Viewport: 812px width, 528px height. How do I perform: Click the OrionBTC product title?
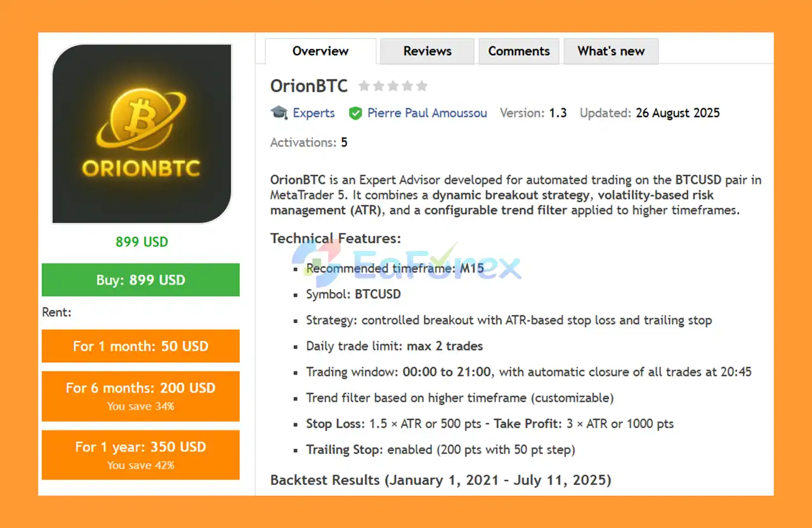pyautogui.click(x=309, y=86)
